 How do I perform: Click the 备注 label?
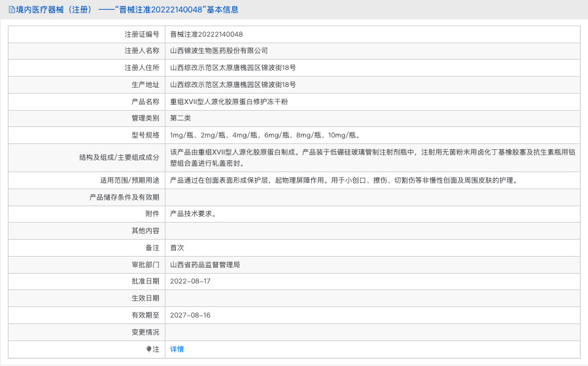[152, 247]
